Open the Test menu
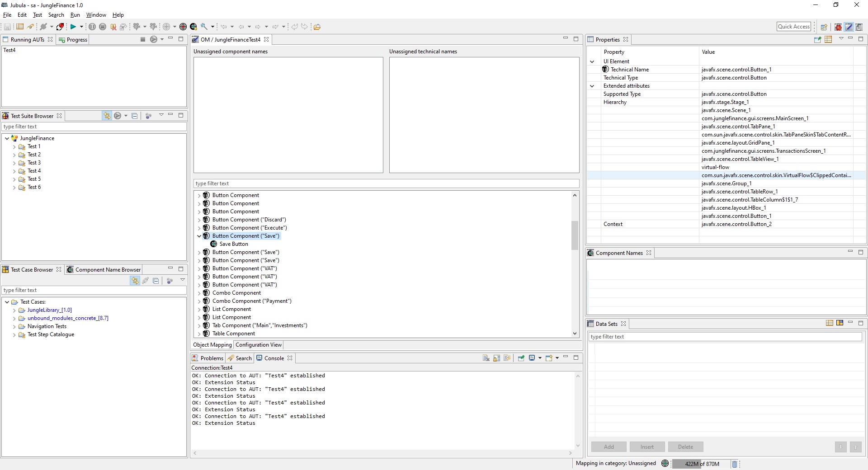 click(x=38, y=15)
